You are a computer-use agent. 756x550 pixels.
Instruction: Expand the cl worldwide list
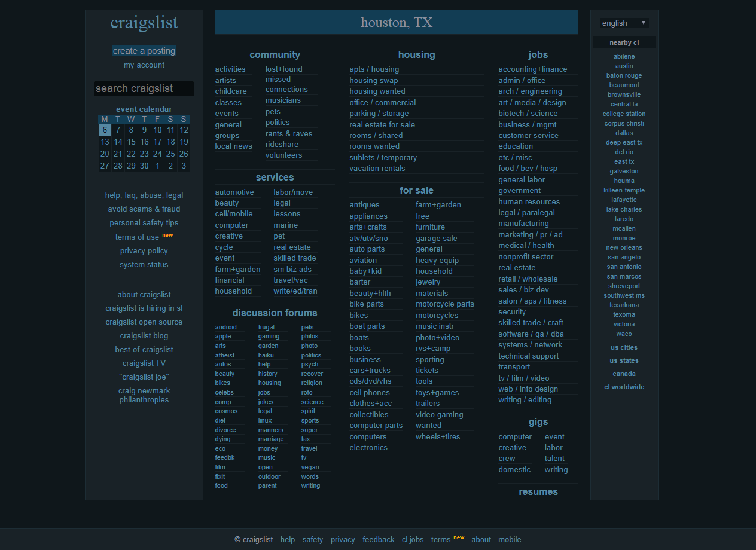tap(624, 387)
